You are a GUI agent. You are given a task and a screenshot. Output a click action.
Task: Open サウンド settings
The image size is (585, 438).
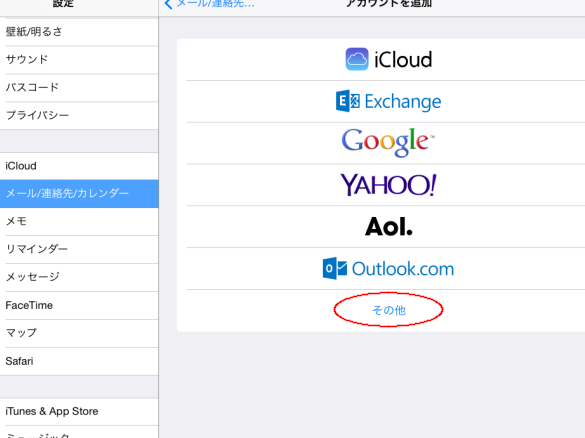(79, 60)
